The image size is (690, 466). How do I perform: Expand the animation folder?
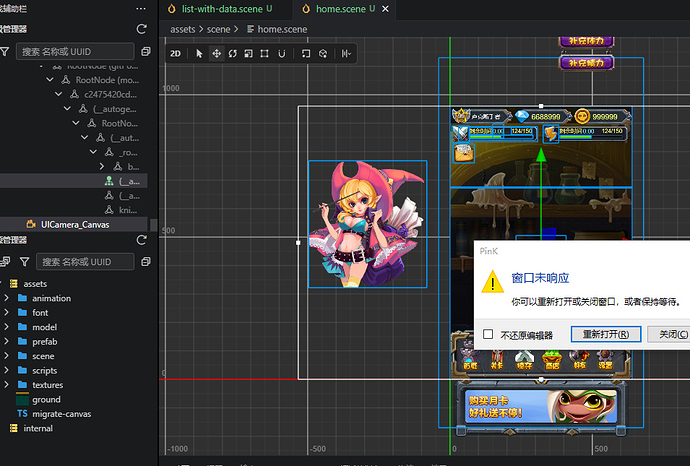click(6, 298)
